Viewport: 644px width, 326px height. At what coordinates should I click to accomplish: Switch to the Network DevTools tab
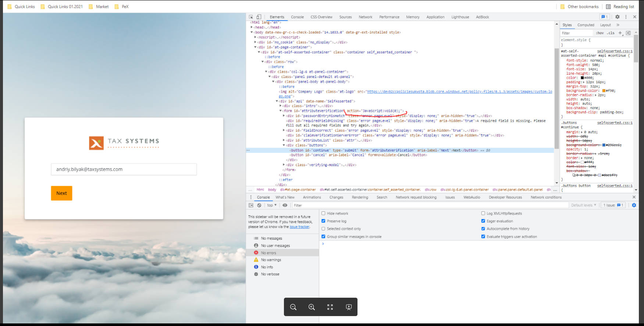[366, 17]
